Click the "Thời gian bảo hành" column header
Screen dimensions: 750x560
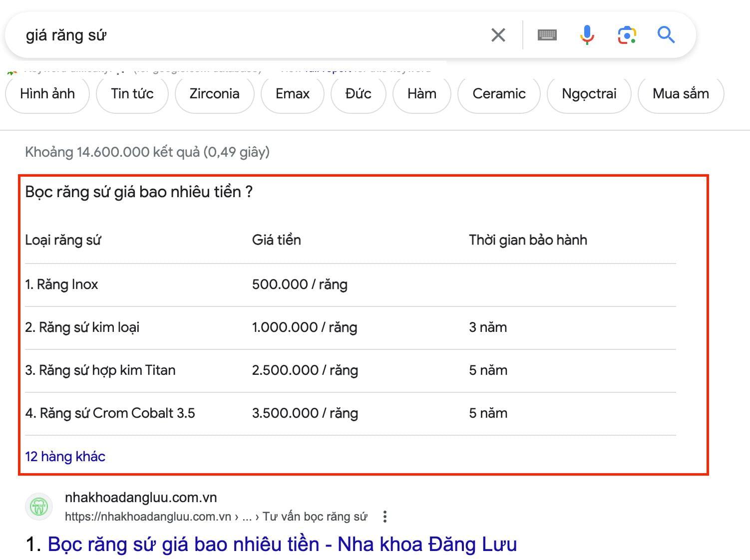[528, 240]
